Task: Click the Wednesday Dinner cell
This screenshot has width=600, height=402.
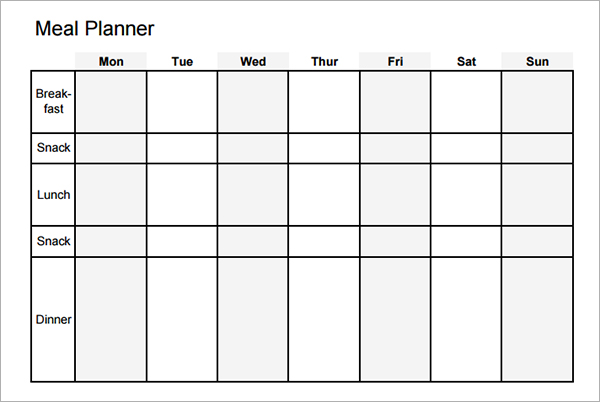Action: pyautogui.click(x=253, y=319)
